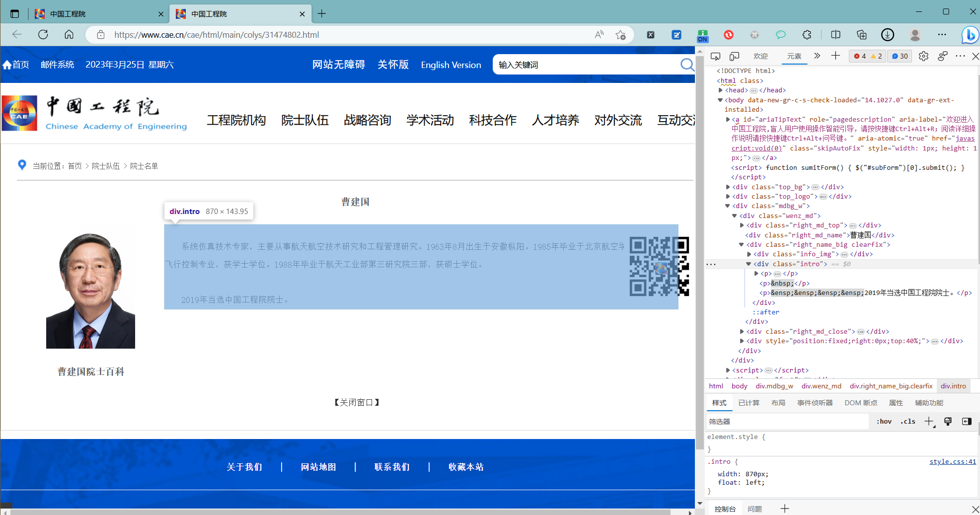980x515 pixels.
Task: Open the browser extensions puzzle icon
Action: (x=807, y=35)
